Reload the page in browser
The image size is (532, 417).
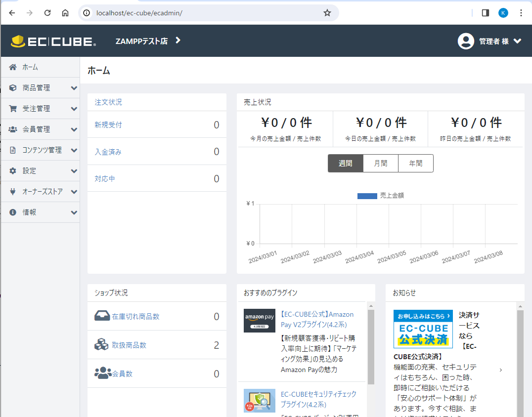[x=47, y=13]
